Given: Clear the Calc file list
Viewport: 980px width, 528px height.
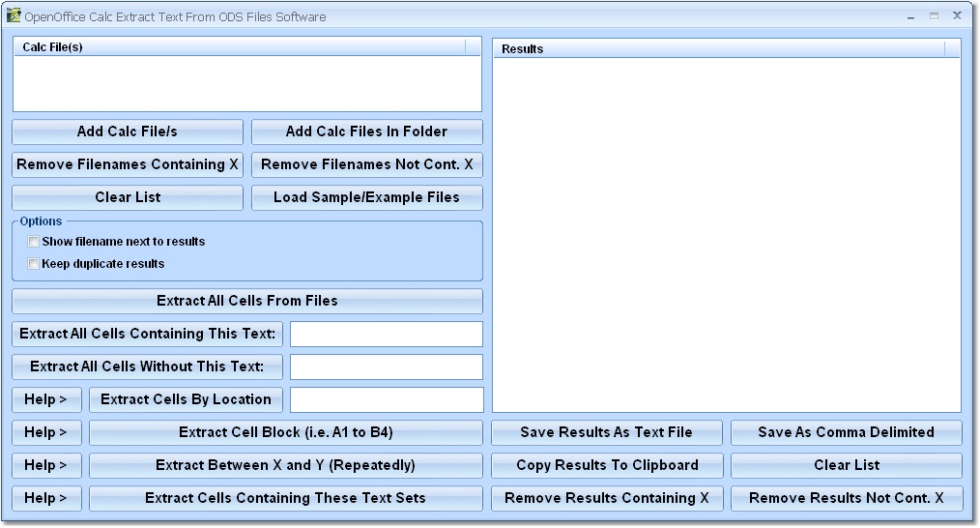Looking at the screenshot, I should pyautogui.click(x=128, y=197).
